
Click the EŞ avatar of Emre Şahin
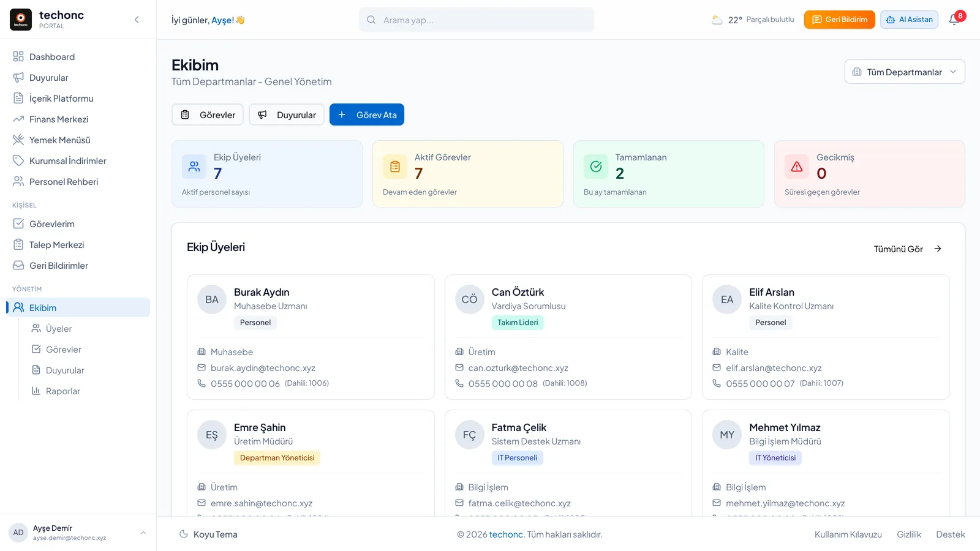point(212,435)
